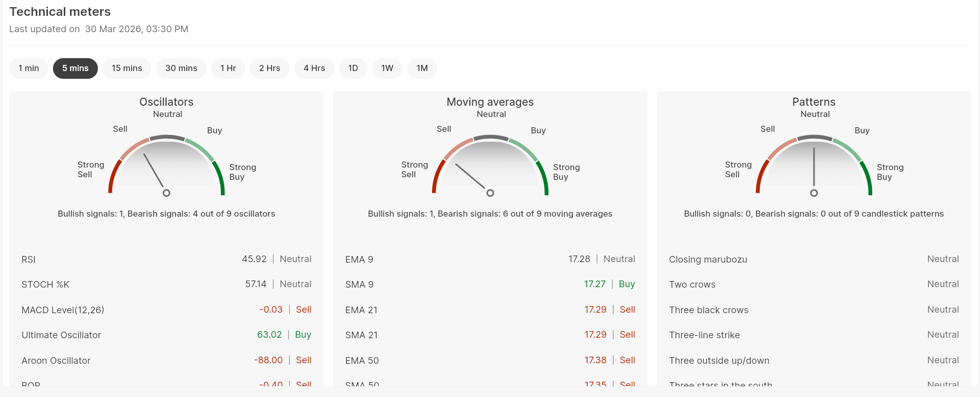Click the Moving averages gauge meter
Viewport: 980px width, 397px height.
(x=490, y=166)
